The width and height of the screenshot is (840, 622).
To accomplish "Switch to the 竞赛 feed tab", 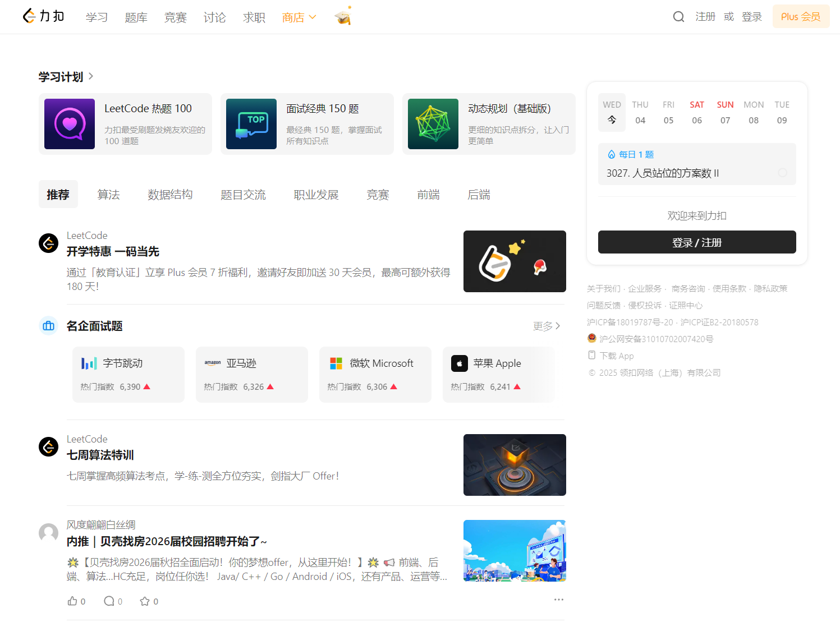I will click(378, 194).
